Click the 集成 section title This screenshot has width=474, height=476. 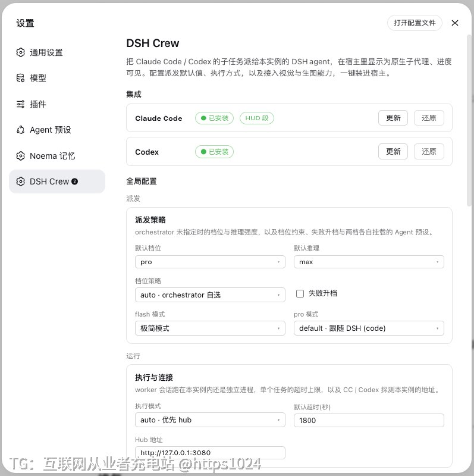pos(134,94)
